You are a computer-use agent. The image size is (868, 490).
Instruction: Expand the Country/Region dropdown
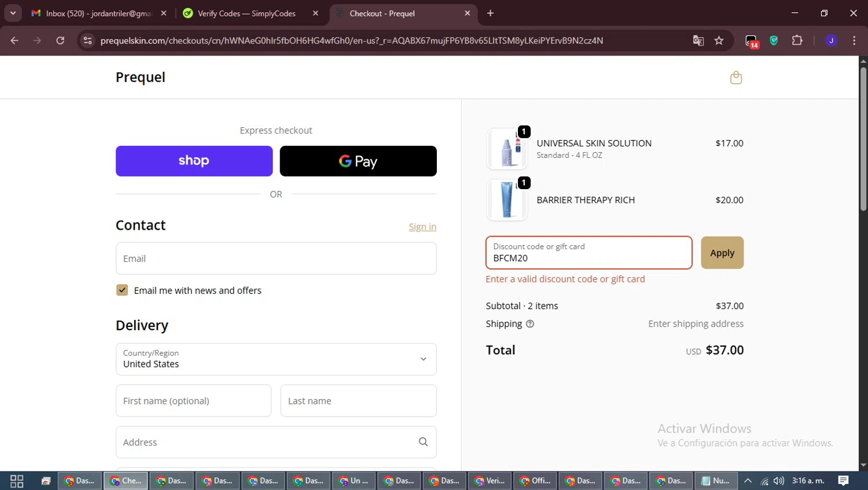(x=276, y=359)
